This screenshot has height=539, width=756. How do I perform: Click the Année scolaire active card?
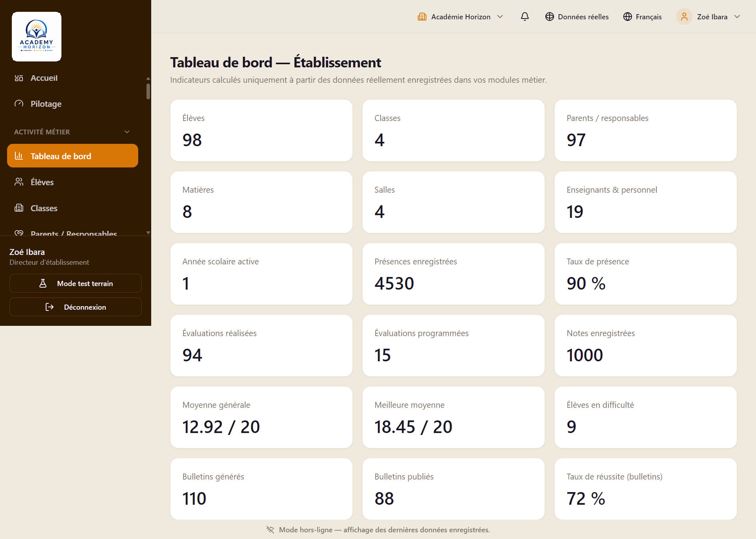tap(261, 274)
